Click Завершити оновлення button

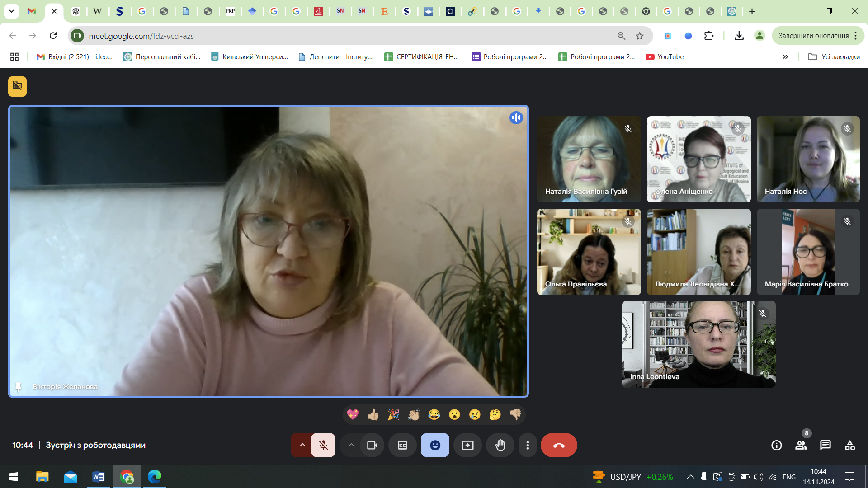(813, 36)
